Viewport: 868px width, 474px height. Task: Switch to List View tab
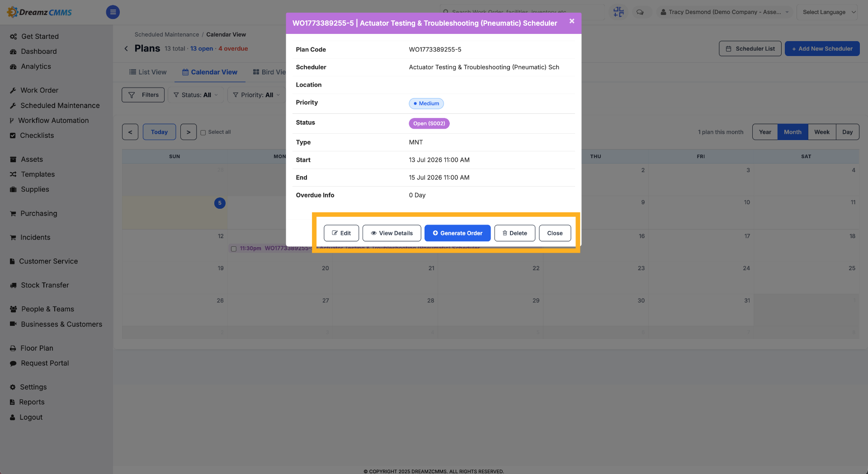click(x=148, y=72)
